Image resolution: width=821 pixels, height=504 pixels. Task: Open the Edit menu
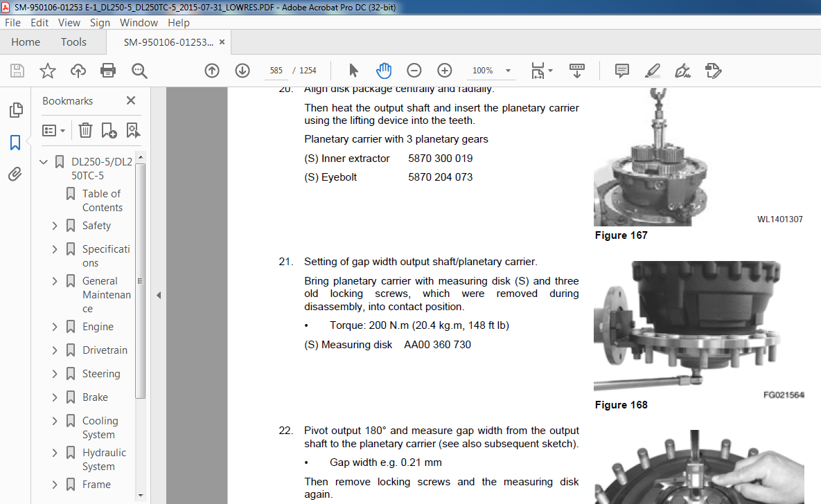tap(39, 23)
